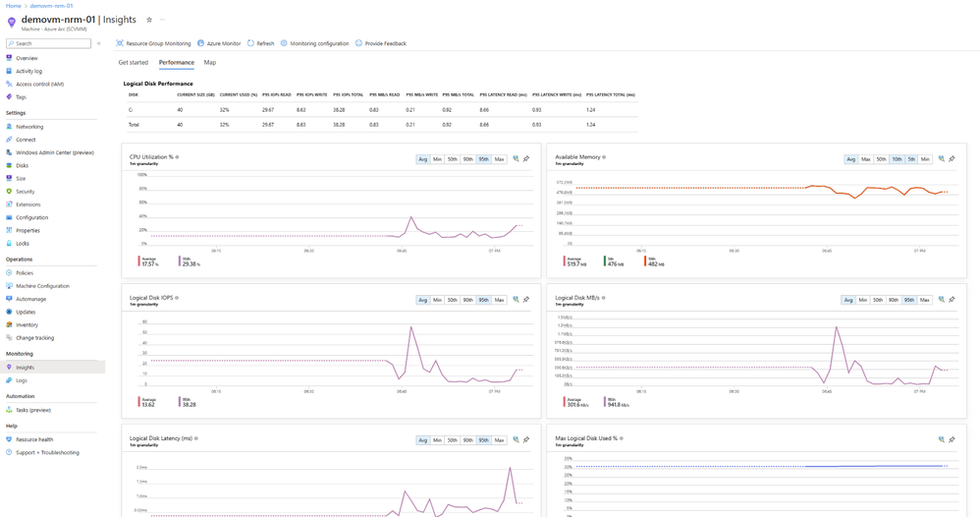Pin the Logical Disk IOPS chart

tap(526, 300)
